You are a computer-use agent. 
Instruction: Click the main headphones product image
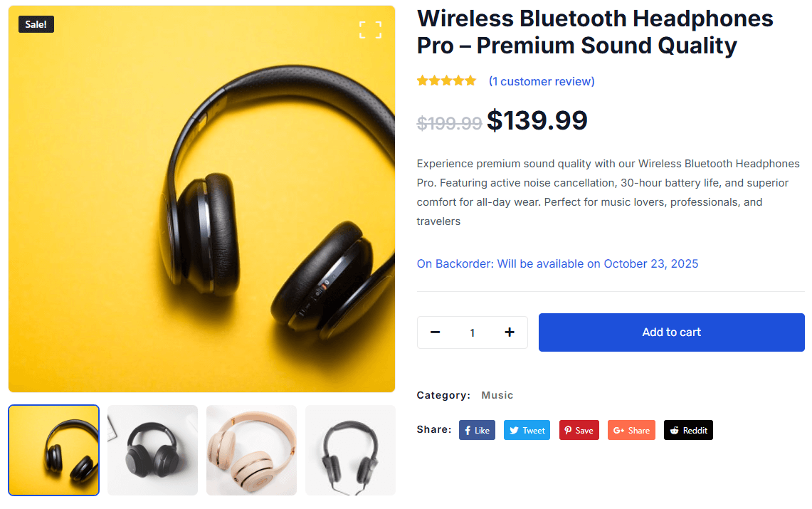tap(201, 199)
